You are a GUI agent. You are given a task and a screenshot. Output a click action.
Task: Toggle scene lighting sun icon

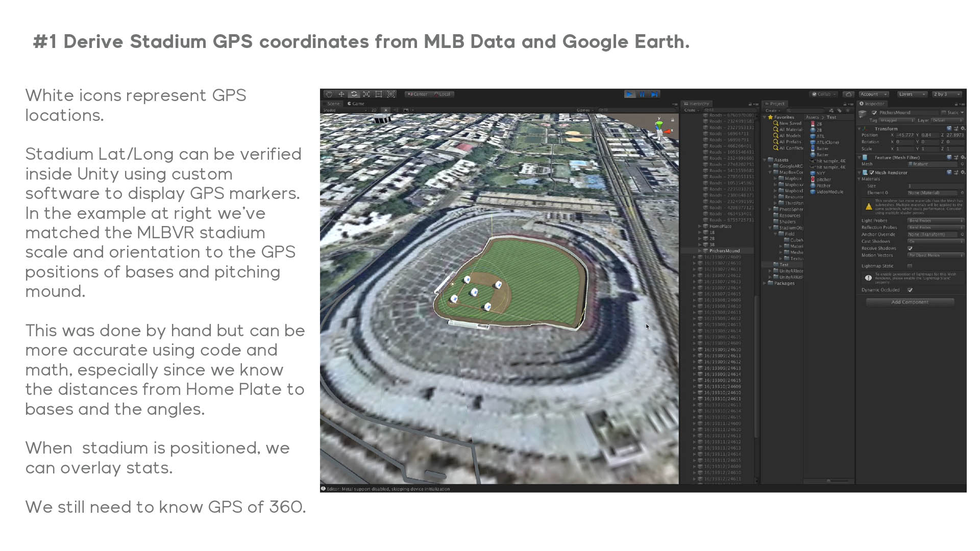point(386,110)
